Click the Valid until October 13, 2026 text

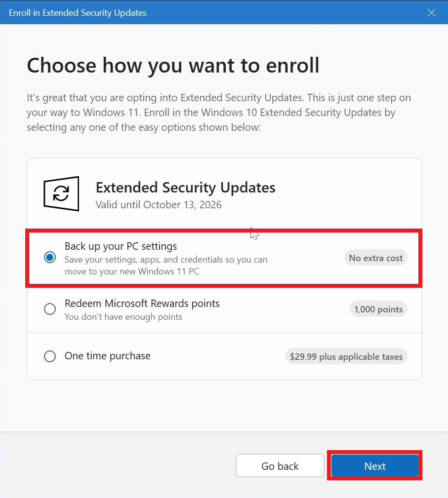(x=158, y=204)
